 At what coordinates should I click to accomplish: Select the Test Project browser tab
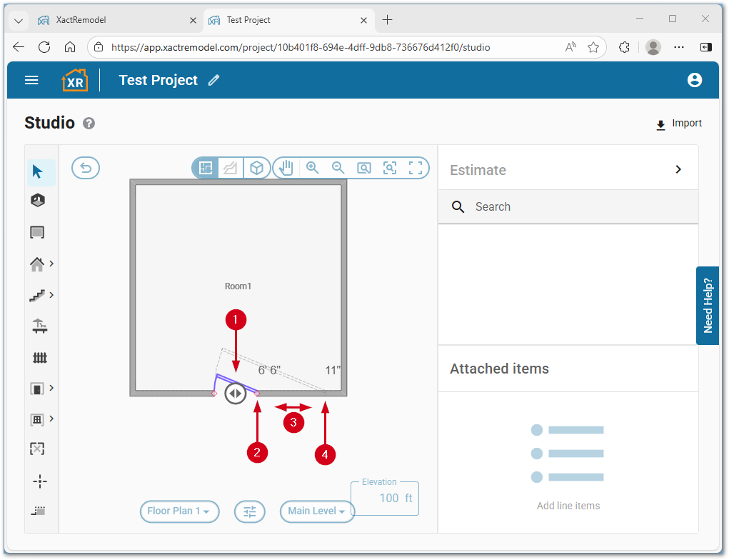286,20
